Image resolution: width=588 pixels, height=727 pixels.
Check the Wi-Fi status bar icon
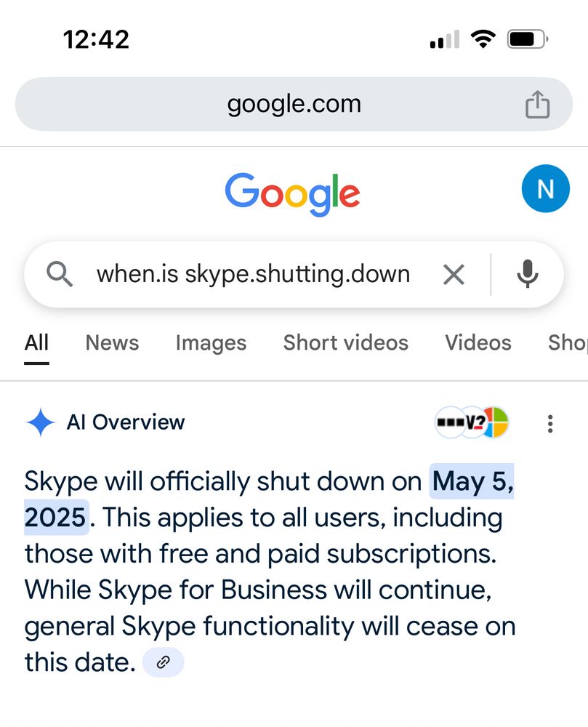[x=482, y=39]
